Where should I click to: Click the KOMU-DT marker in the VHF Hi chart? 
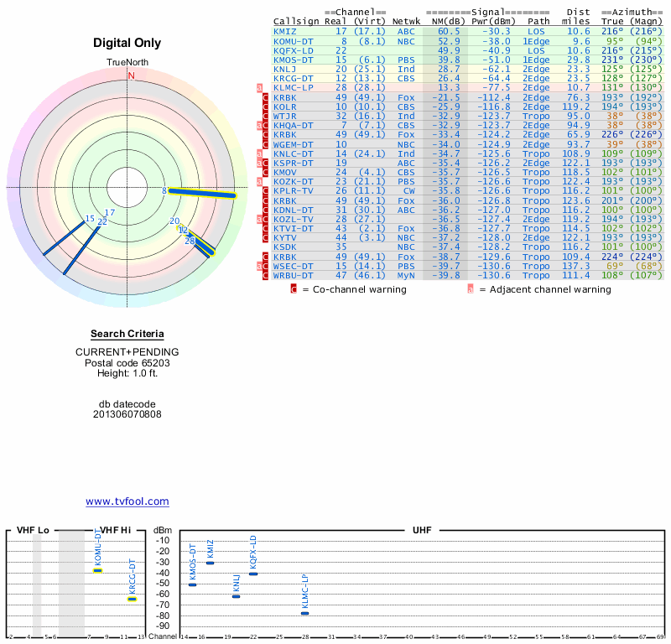pyautogui.click(x=98, y=570)
